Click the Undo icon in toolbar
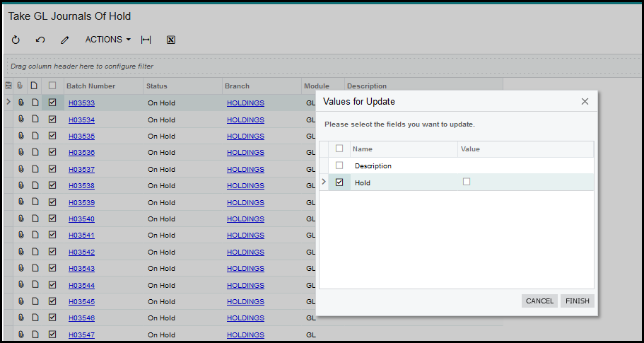Viewport: 644px width, 343px height. pyautogui.click(x=40, y=40)
